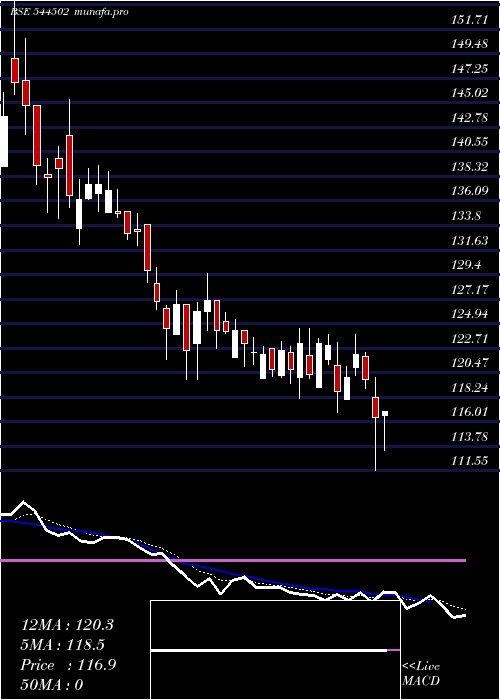This screenshot has height=700, width=500.
Task: Click the price label 118.24
Action: [470, 388]
